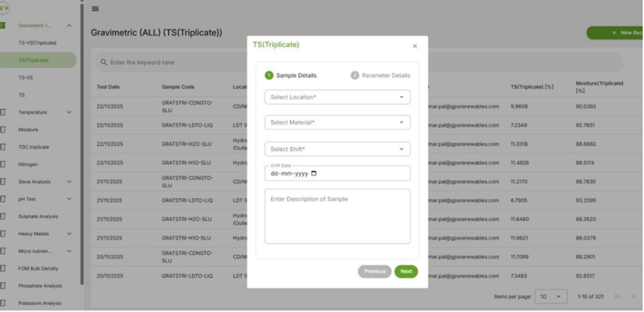This screenshot has width=644, height=312.
Task: Close the TS(Triplicate) dialog
Action: click(x=415, y=46)
